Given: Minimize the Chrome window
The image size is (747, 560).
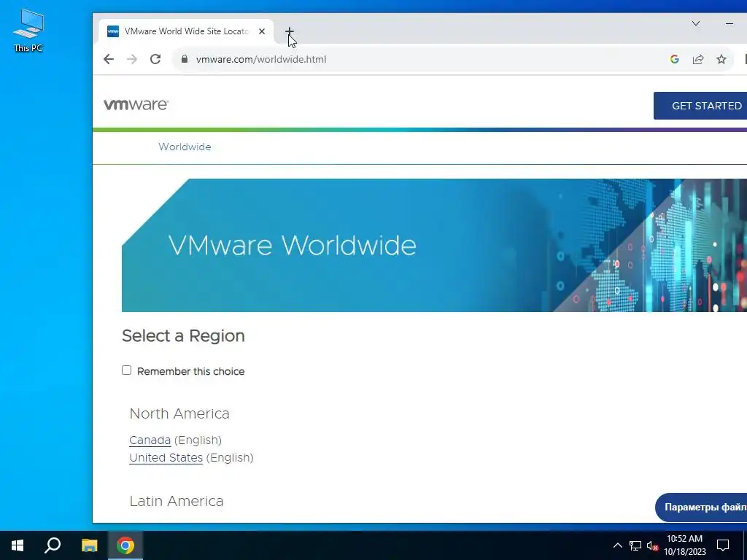Looking at the screenshot, I should click(x=729, y=23).
